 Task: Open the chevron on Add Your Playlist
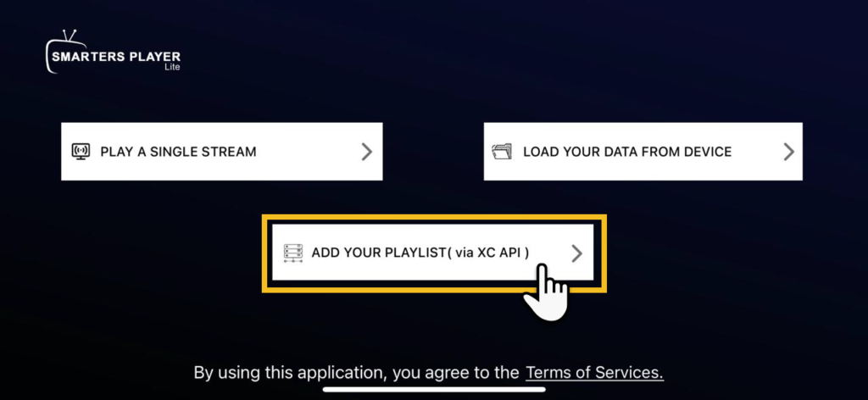click(576, 253)
